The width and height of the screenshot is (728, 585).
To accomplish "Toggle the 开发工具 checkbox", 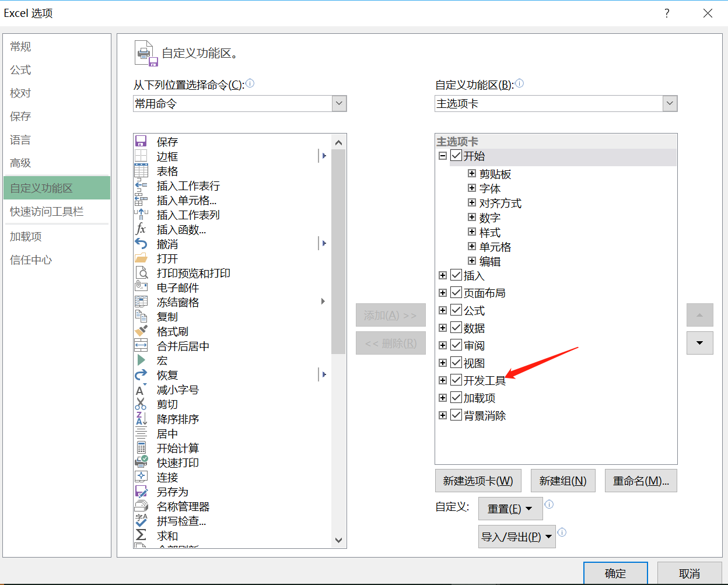I will 456,380.
